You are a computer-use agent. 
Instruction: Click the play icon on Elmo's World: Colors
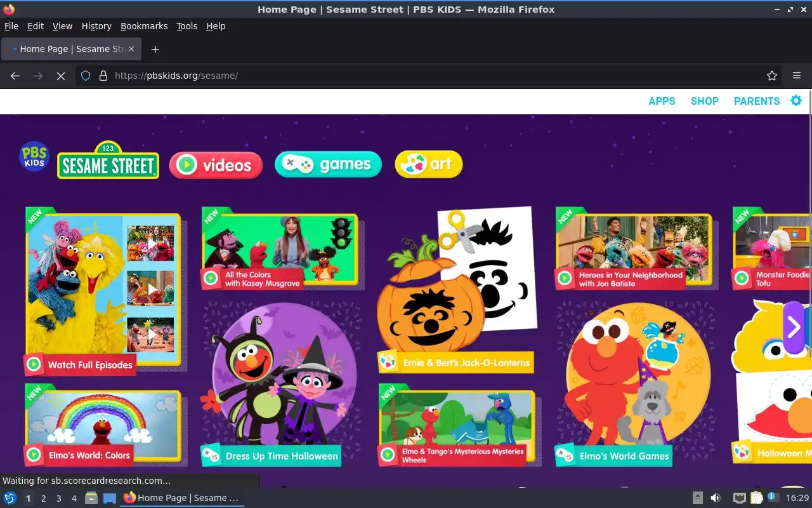pos(34,455)
